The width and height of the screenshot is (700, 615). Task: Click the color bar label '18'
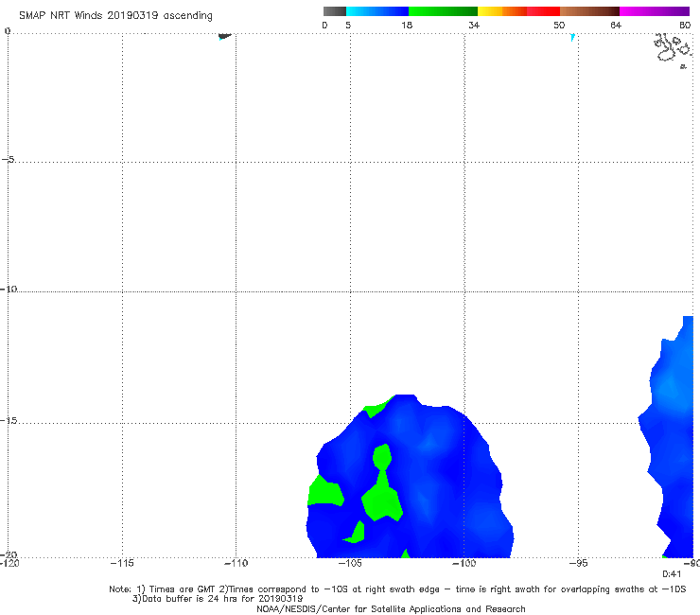407,25
